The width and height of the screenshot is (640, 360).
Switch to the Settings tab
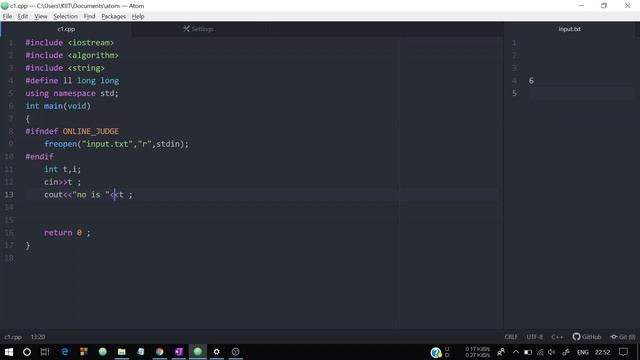(x=198, y=29)
